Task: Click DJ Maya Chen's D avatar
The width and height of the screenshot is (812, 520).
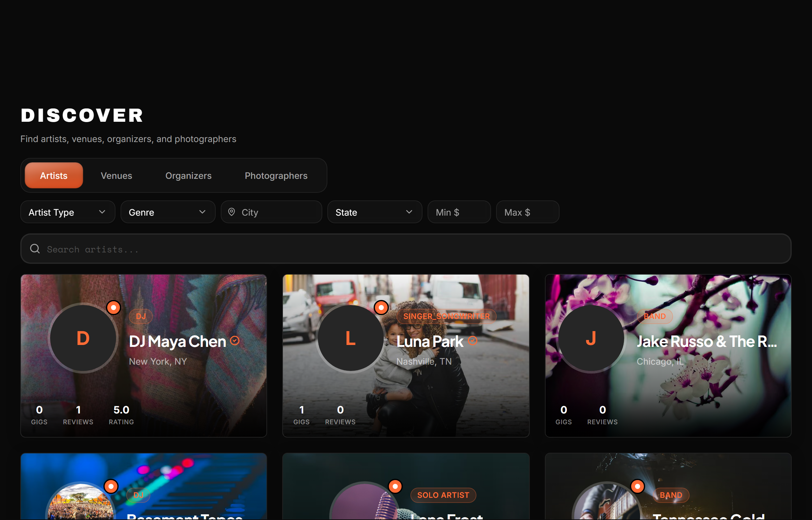Action: pyautogui.click(x=83, y=338)
